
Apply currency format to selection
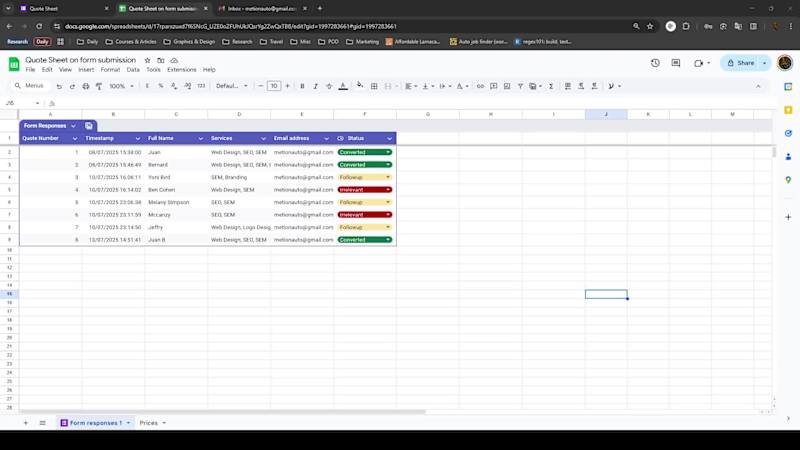point(147,86)
